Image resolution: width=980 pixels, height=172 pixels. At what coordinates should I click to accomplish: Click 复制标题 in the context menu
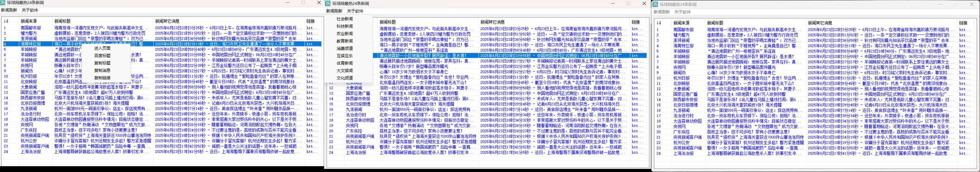102,63
